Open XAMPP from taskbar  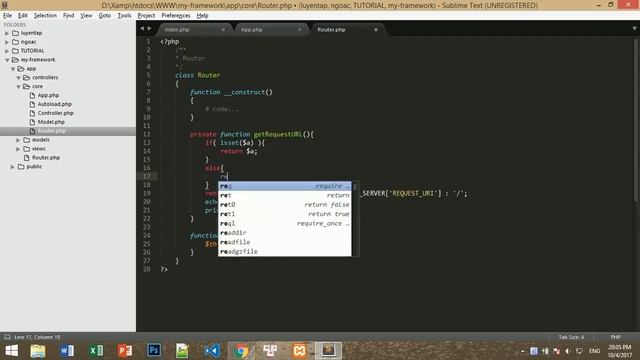pyautogui.click(x=299, y=351)
